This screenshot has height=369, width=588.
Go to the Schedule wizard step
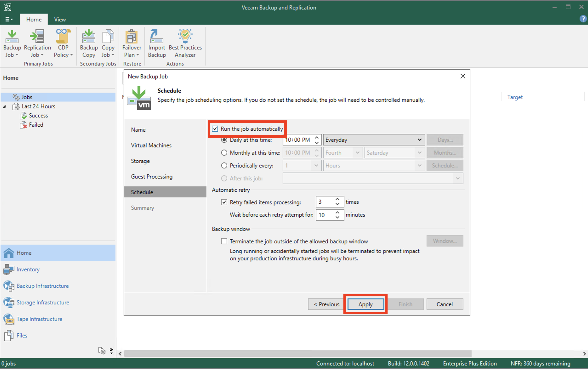coord(165,192)
